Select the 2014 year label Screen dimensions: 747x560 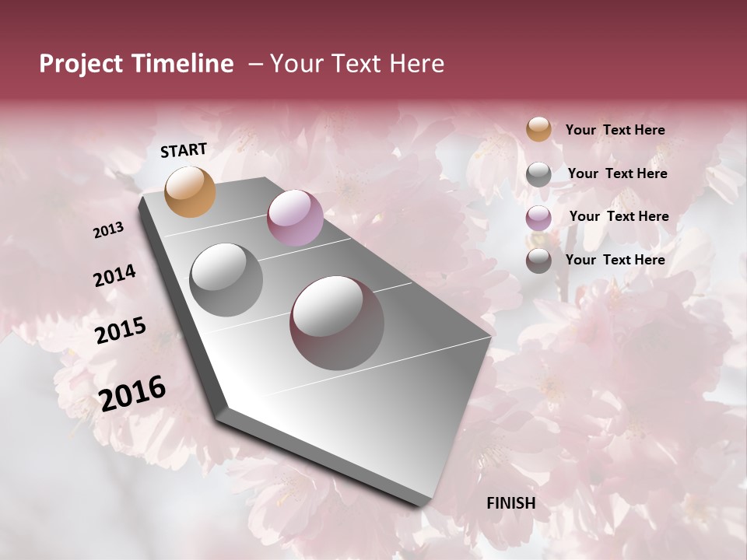(x=114, y=274)
